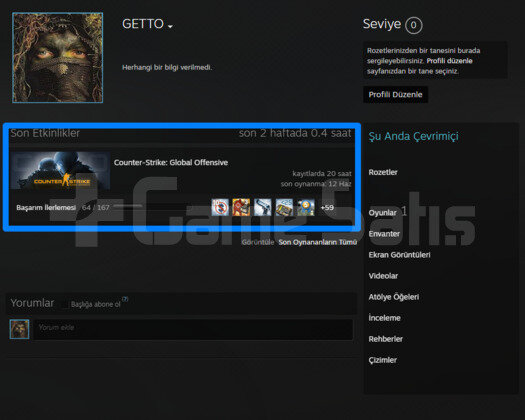Click the Başarım İlerlemesi label

click(46, 208)
